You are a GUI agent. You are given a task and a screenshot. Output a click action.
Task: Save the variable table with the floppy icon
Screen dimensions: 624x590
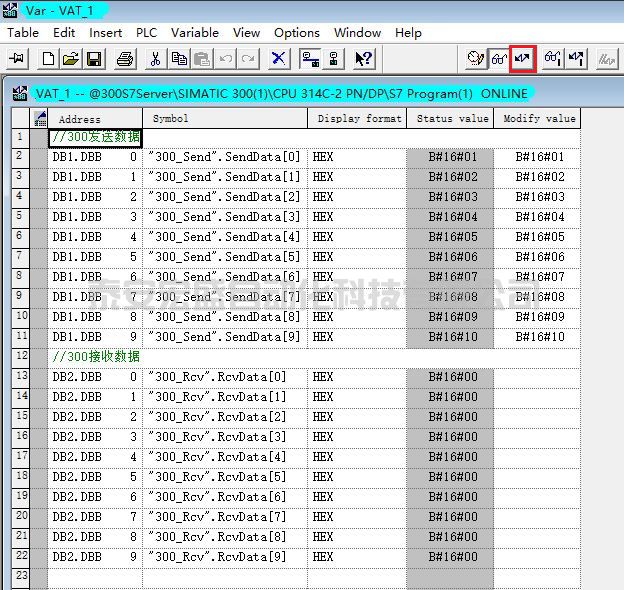tap(93, 59)
